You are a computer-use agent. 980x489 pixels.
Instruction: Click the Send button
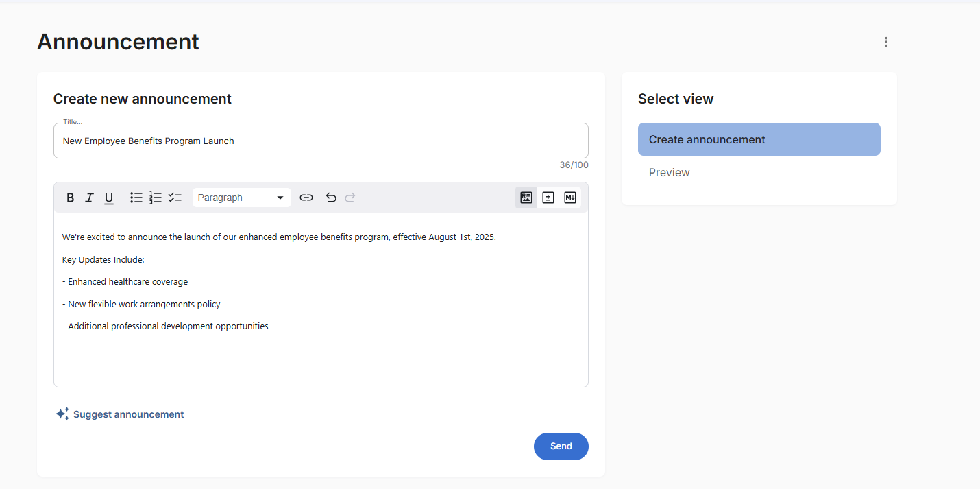point(561,446)
